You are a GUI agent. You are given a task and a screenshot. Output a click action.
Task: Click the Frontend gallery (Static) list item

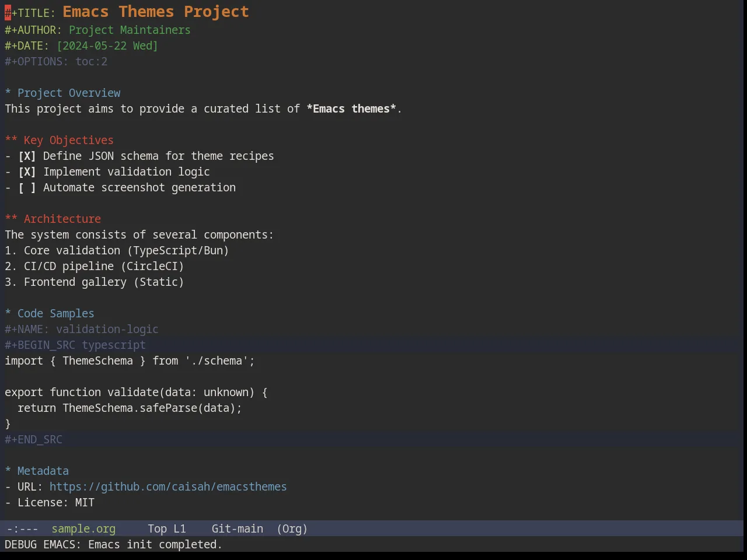pyautogui.click(x=95, y=282)
